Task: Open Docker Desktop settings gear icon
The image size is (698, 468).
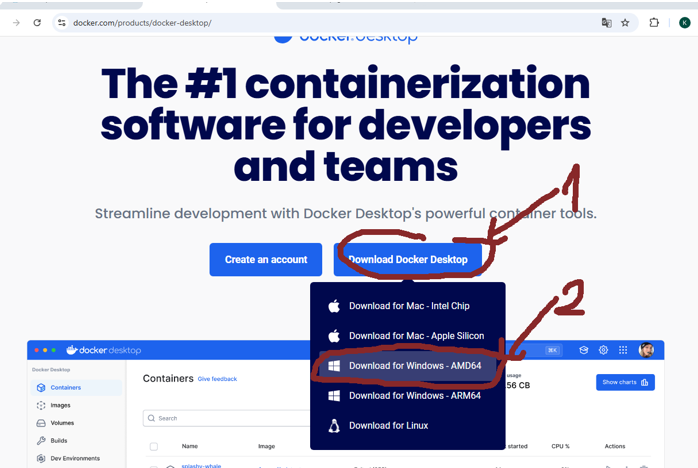Action: (603, 350)
